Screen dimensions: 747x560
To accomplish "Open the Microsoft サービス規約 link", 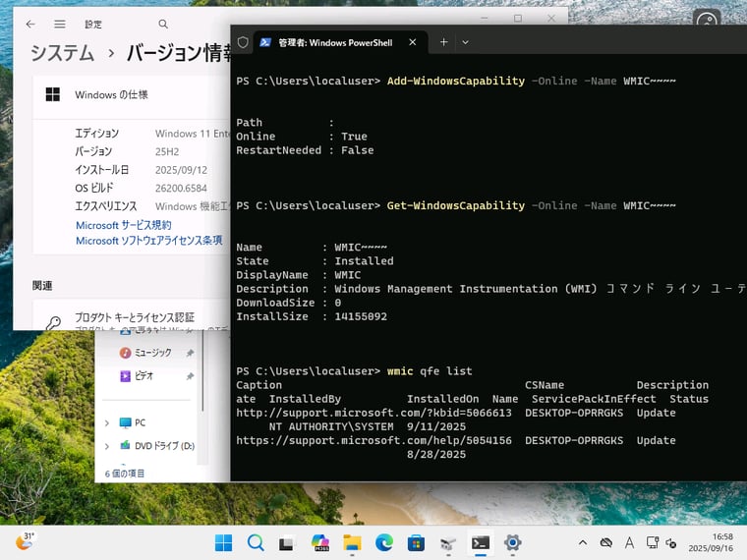I will pyautogui.click(x=124, y=225).
